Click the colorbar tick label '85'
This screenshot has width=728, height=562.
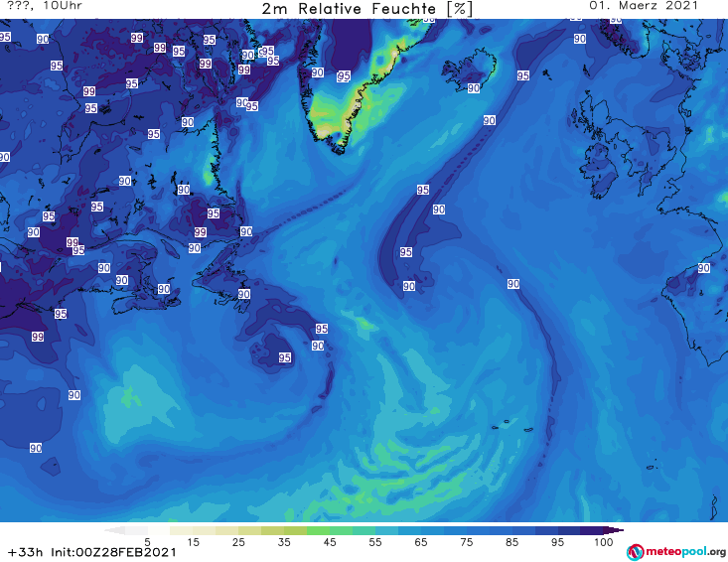click(x=512, y=542)
